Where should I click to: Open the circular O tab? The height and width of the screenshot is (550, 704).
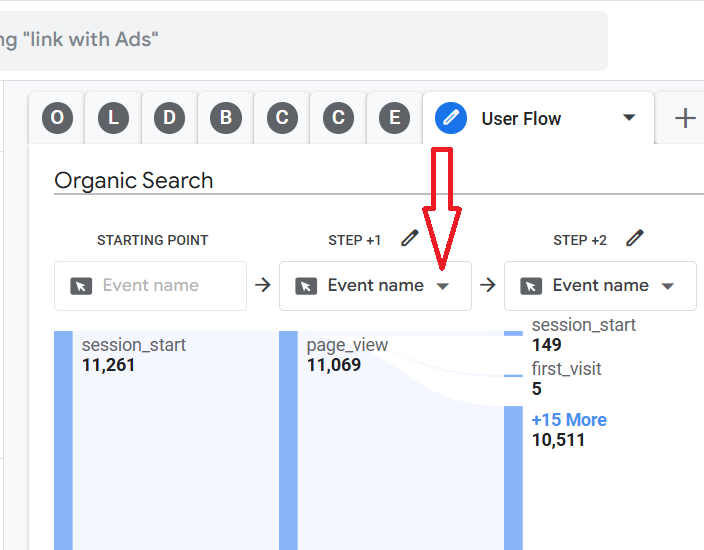[57, 118]
